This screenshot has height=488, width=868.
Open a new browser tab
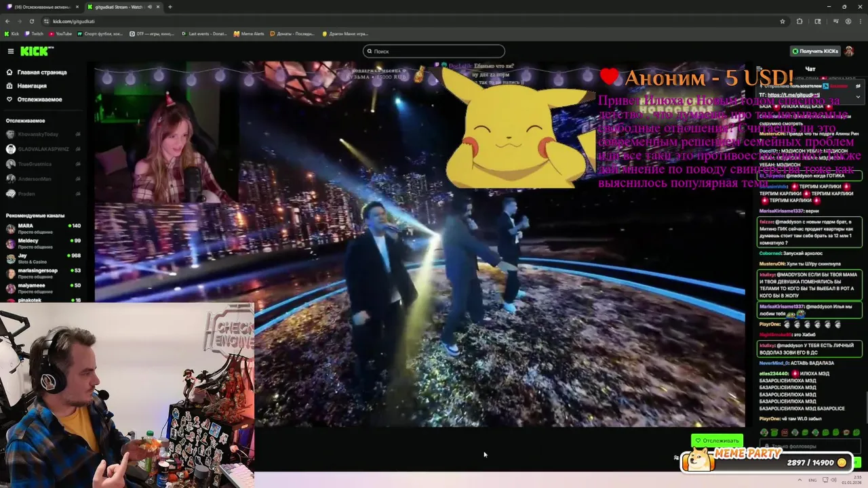point(170,7)
